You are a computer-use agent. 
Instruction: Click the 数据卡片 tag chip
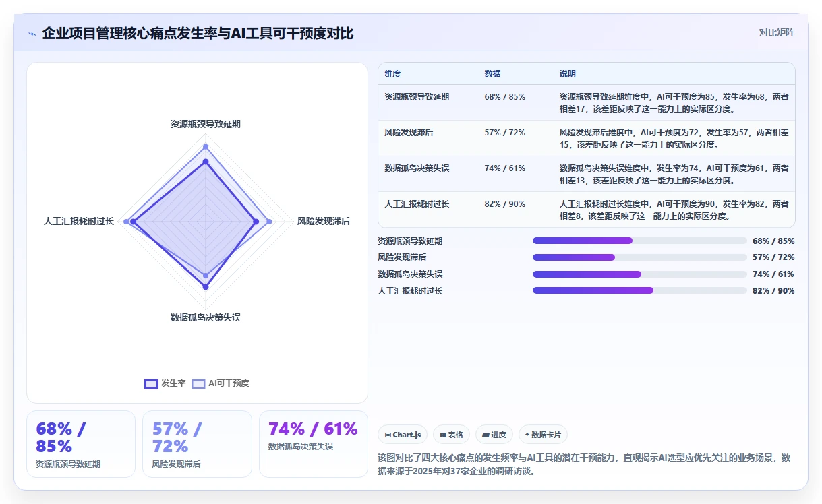coord(543,435)
